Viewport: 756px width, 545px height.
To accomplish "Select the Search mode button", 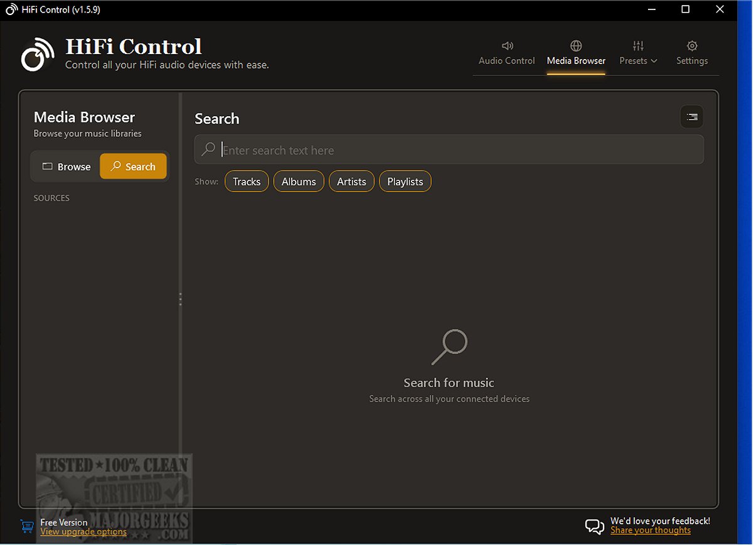I will pos(133,166).
